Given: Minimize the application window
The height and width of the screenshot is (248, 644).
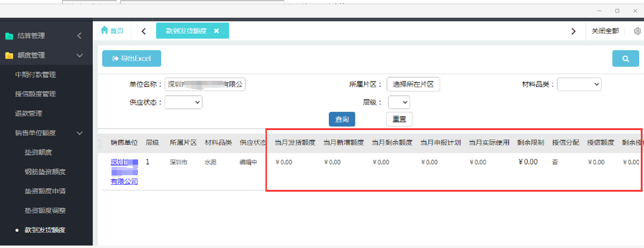Looking at the screenshot, I should pos(599,11).
